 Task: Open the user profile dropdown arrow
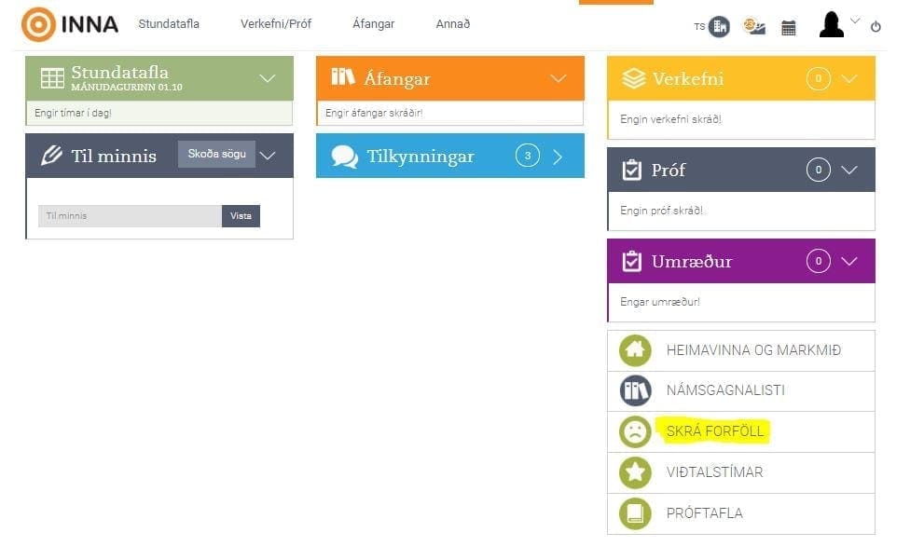pyautogui.click(x=855, y=20)
